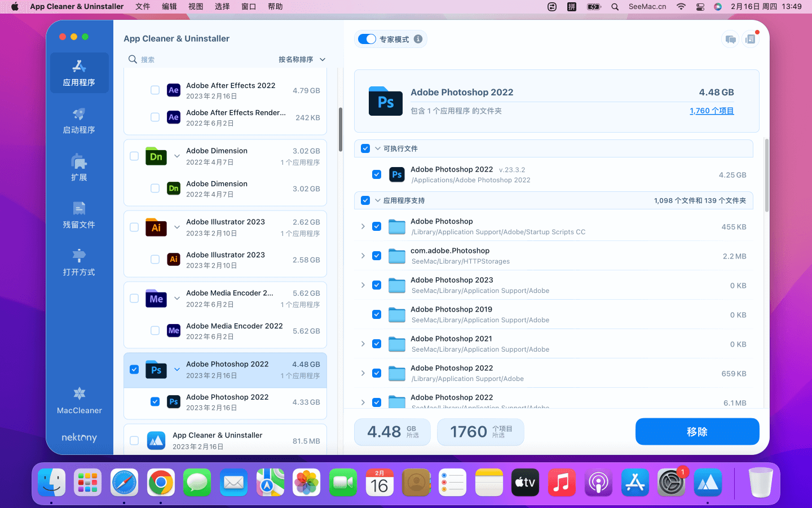The width and height of the screenshot is (812, 508).
Task: Open the 编辑 menu
Action: click(x=169, y=7)
